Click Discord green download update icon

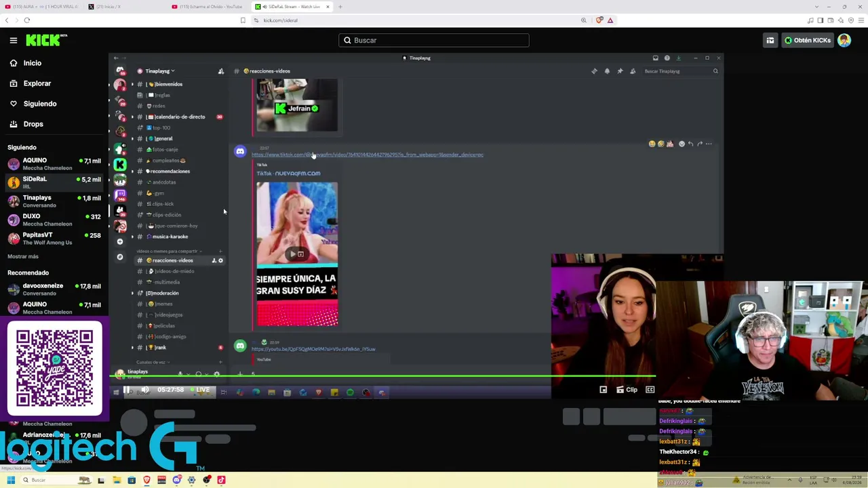678,58
